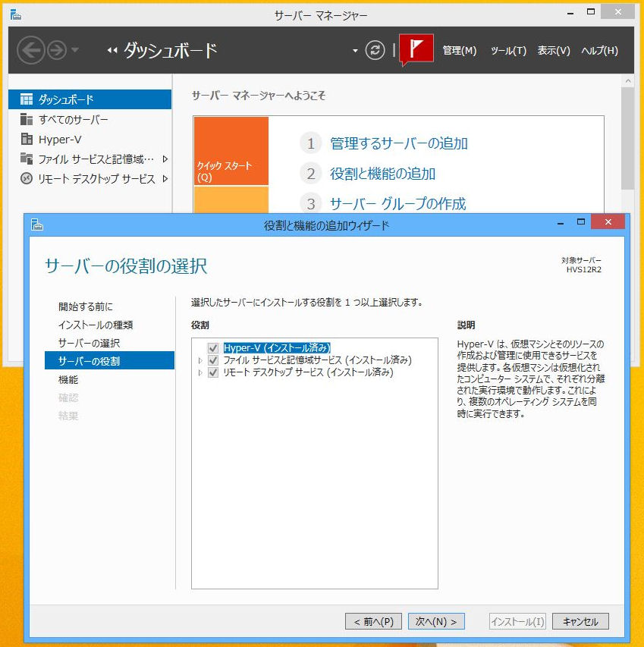
Task: Click the double chevron before ダッシュボード title
Action: tap(112, 50)
